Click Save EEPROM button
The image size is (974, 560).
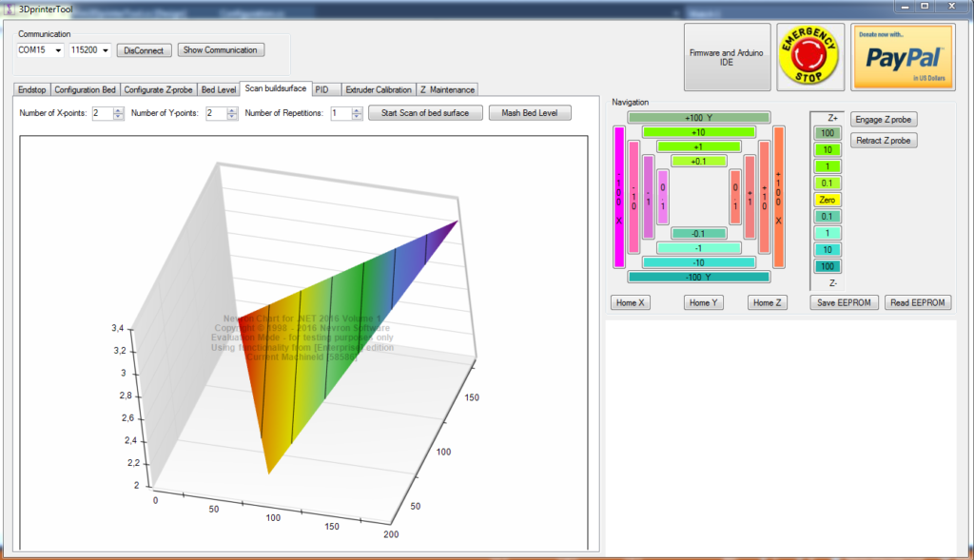[845, 302]
